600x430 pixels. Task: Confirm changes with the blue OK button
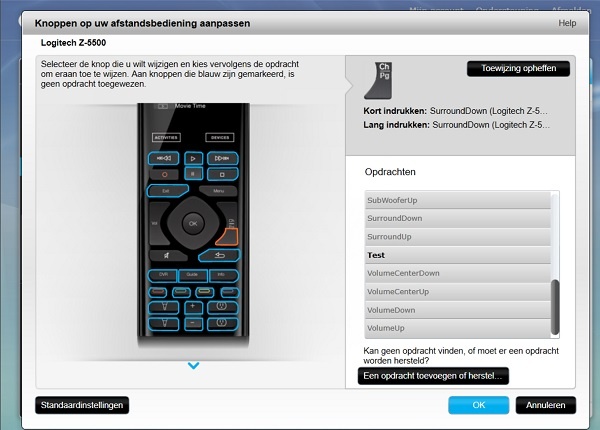pyautogui.click(x=479, y=405)
